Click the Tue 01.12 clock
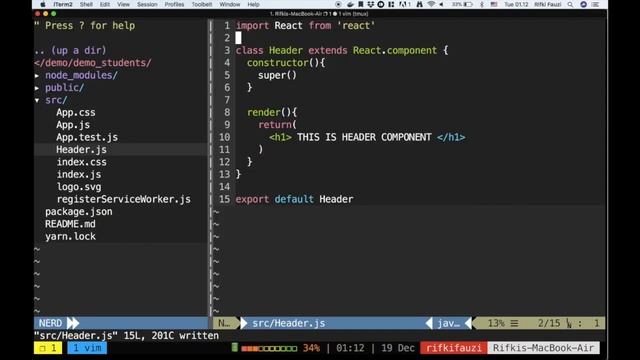The image size is (640, 360). [516, 4]
